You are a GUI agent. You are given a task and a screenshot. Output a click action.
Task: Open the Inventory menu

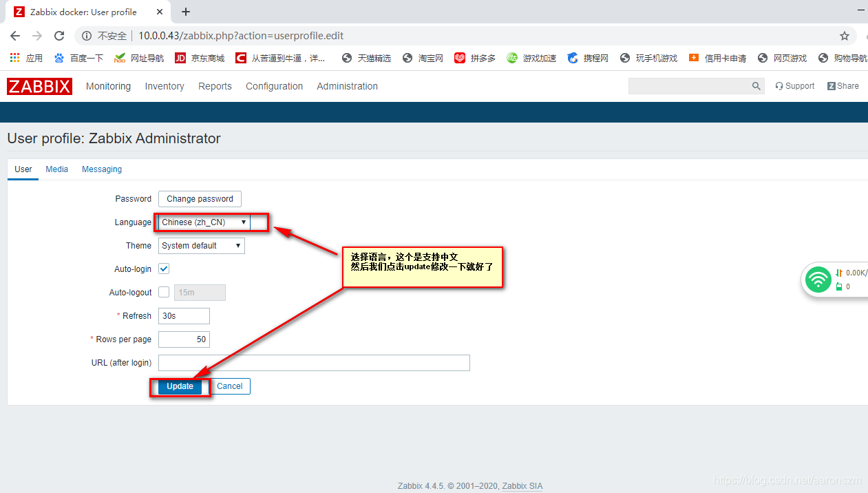165,86
